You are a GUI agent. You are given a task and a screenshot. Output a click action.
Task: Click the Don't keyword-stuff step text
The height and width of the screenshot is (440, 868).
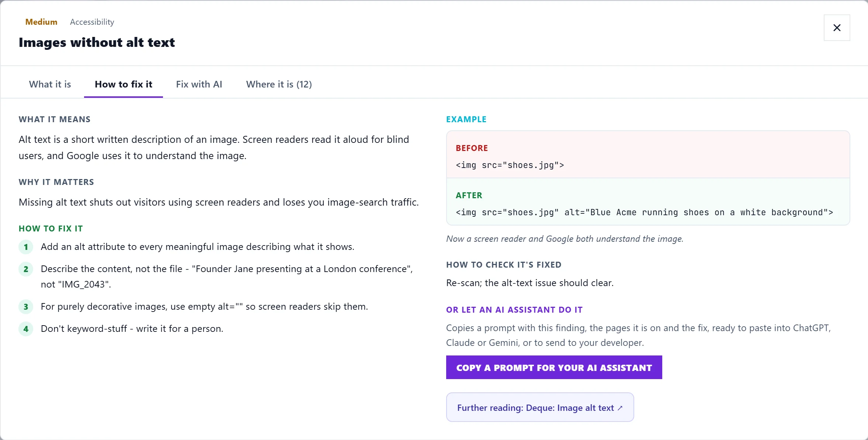click(132, 329)
